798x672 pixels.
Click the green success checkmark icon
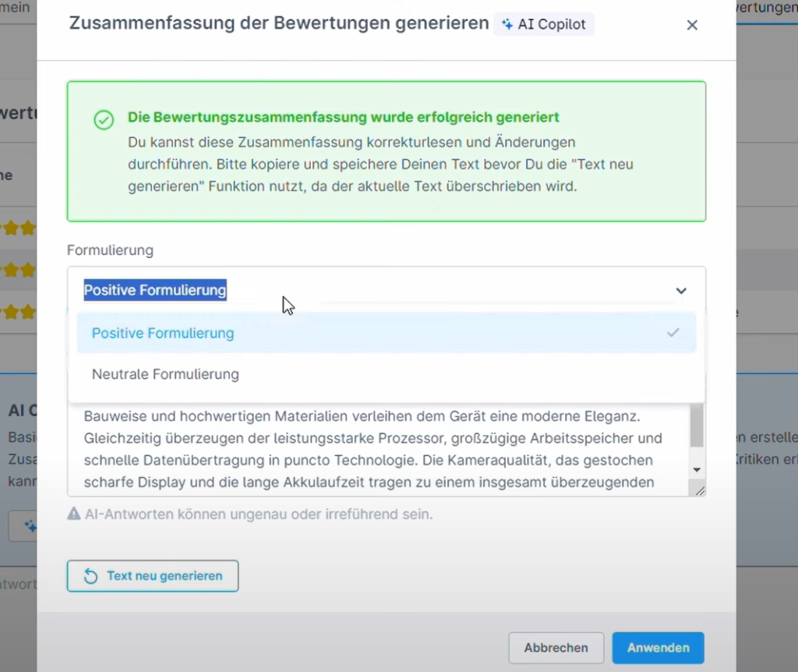point(104,119)
